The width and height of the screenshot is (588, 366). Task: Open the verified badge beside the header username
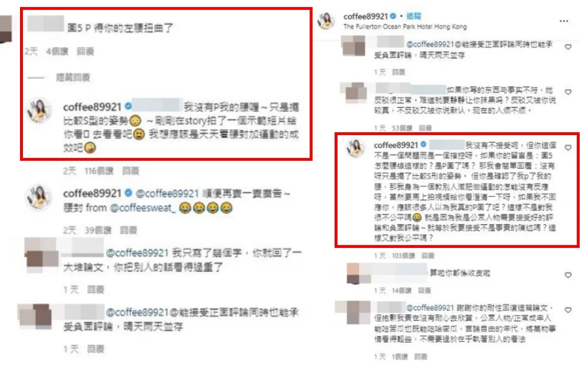pyautogui.click(x=393, y=16)
